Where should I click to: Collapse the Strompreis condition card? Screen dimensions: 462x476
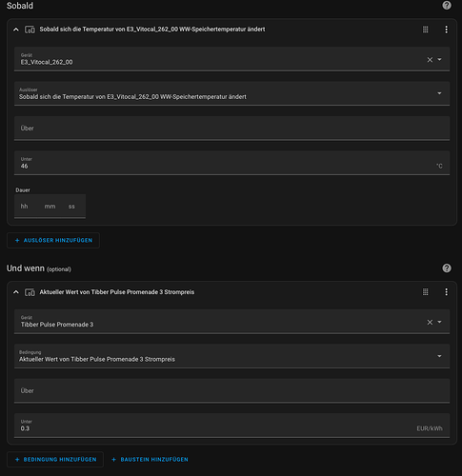16,292
